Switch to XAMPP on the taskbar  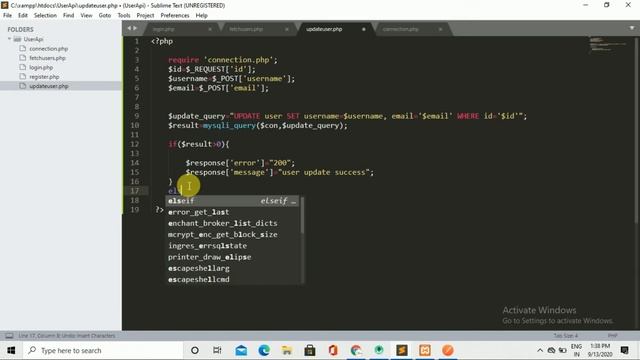coord(424,350)
